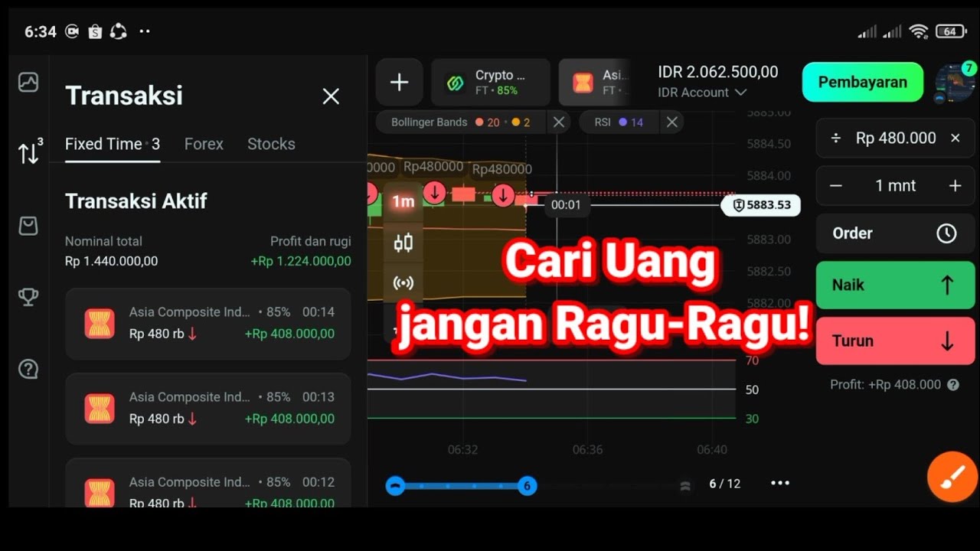Open Bollinger Bands indicator settings

point(460,122)
